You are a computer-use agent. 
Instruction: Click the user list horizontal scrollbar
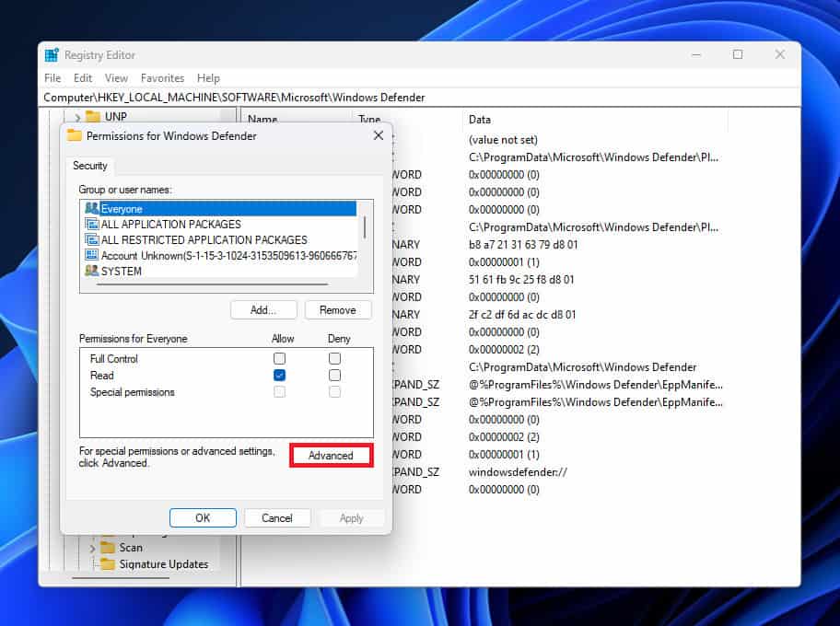point(213,284)
